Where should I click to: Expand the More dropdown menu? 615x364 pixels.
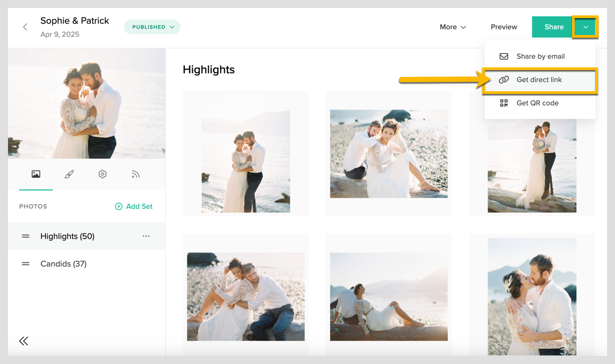click(452, 27)
